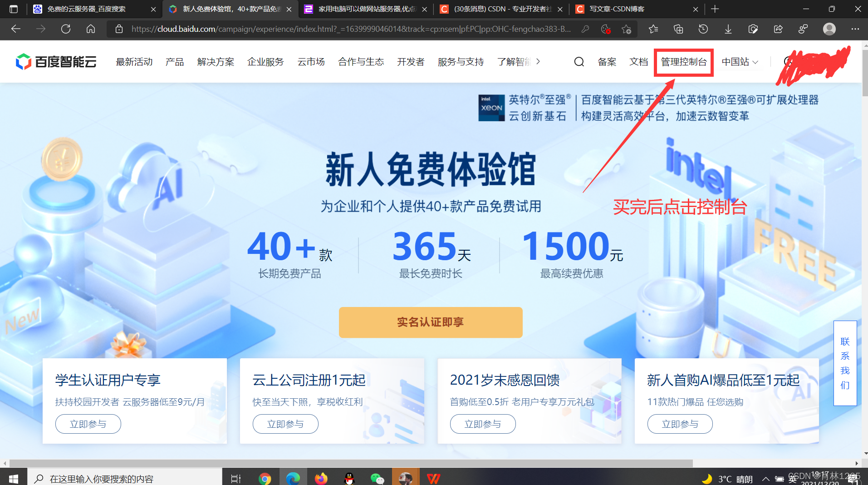Screen dimensions: 868x485
Task: Open the 企业服务 menu
Action: pos(266,62)
